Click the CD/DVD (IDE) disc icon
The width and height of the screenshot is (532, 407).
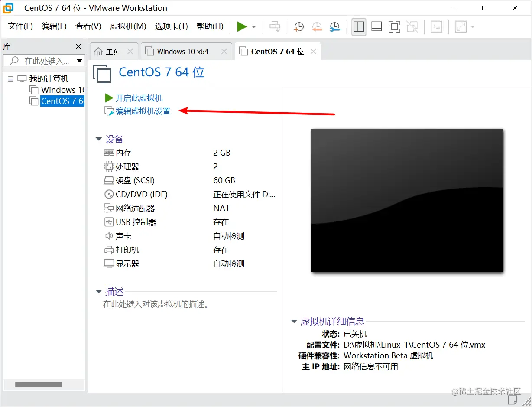[x=109, y=194]
